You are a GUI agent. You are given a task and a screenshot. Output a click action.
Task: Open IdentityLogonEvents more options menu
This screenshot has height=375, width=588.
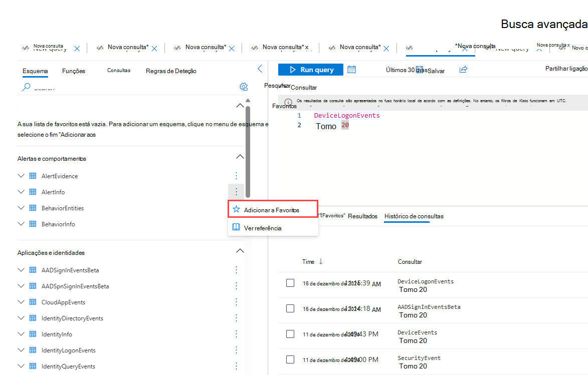236,350
